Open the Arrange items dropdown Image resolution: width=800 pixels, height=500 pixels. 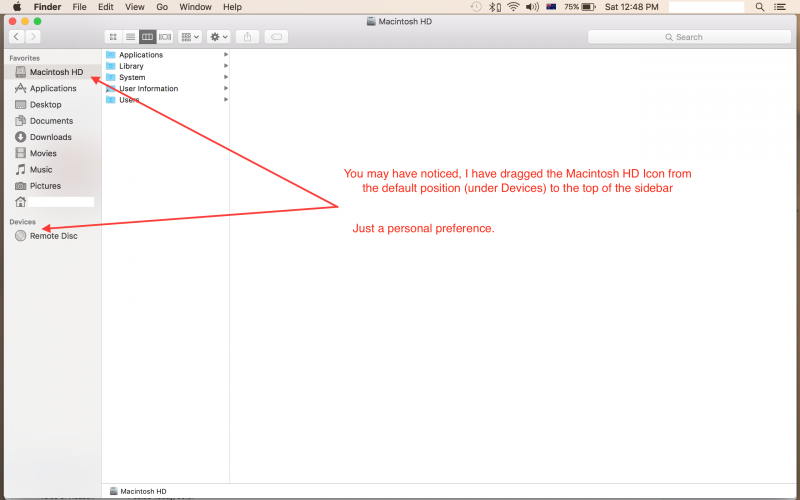click(x=190, y=37)
